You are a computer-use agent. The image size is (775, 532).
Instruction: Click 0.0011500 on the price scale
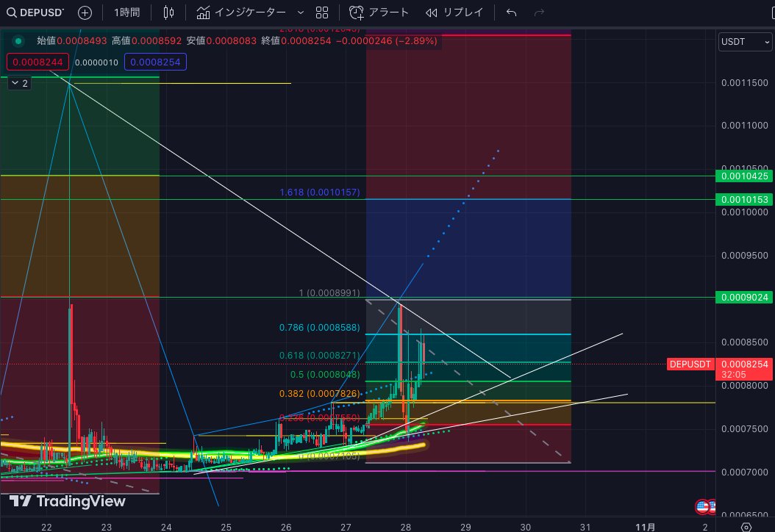tap(744, 82)
